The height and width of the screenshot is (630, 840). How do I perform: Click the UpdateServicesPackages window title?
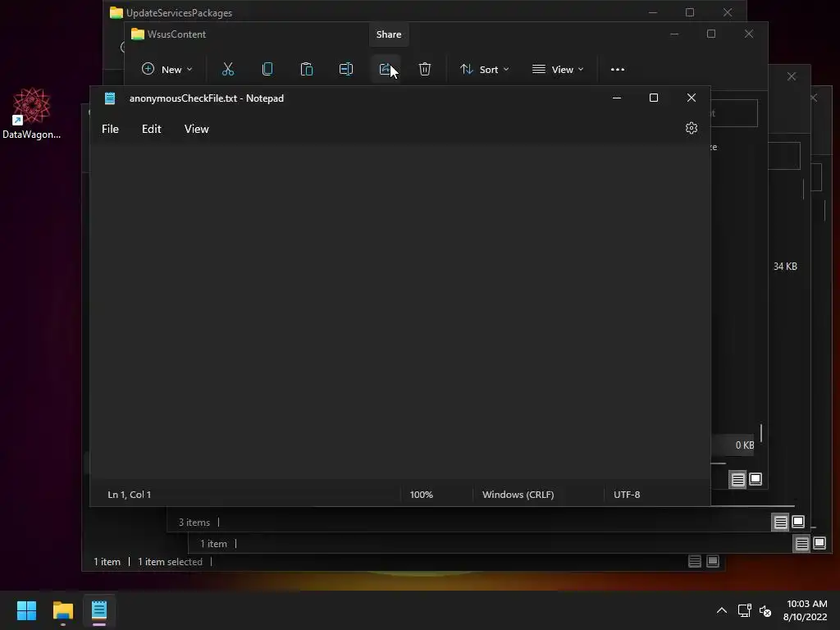179,13
